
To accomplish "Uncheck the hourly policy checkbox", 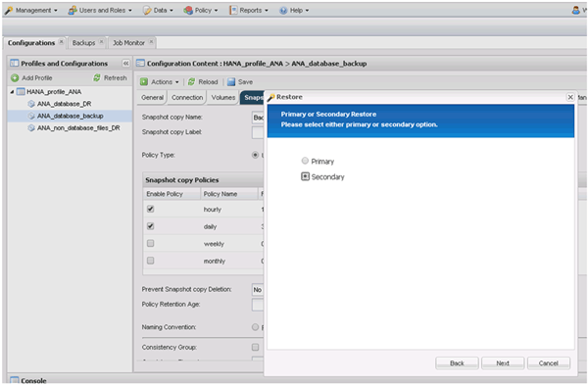I will point(150,209).
